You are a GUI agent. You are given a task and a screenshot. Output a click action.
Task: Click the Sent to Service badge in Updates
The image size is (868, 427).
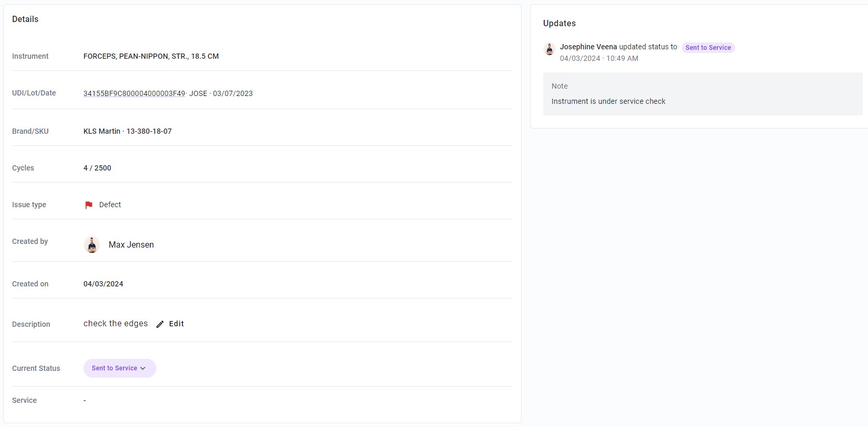point(708,48)
